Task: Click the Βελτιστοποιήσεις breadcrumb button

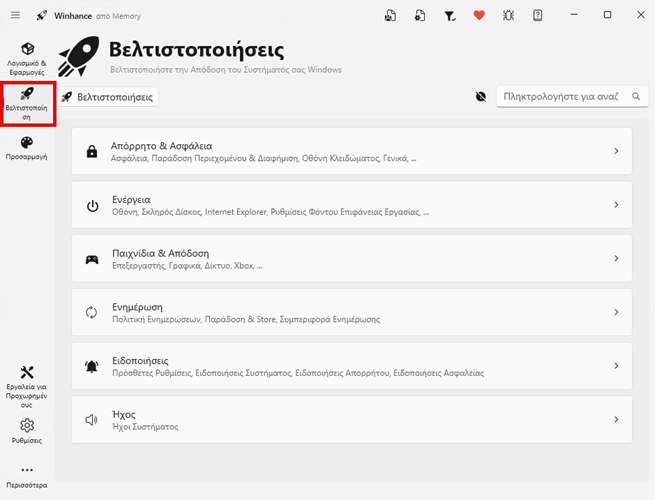Action: pyautogui.click(x=107, y=97)
